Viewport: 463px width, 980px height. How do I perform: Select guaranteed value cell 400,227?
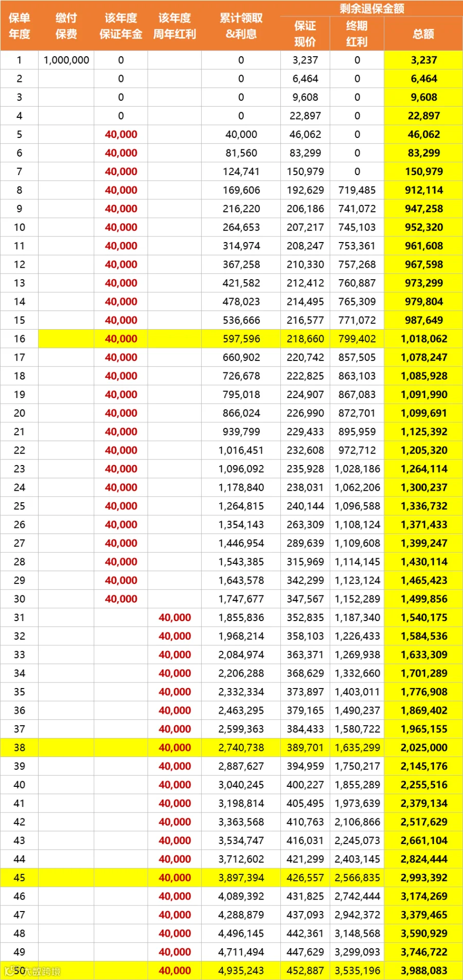click(305, 785)
